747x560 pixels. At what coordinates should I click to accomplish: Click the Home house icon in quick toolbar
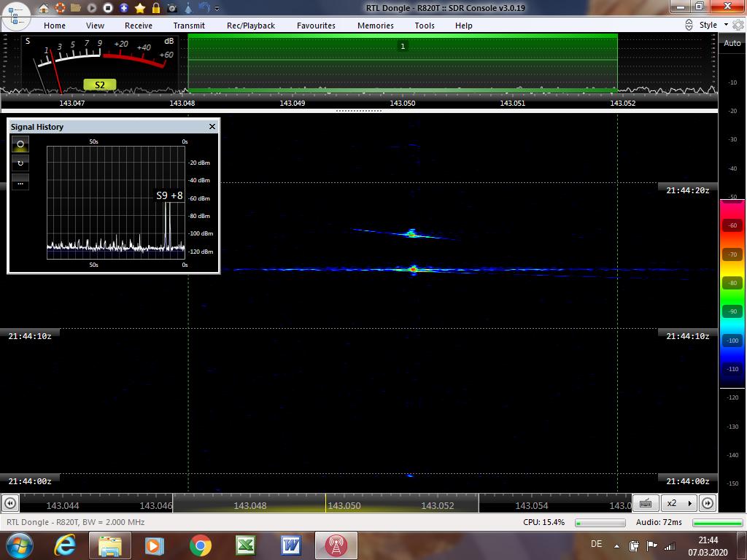[43, 7]
